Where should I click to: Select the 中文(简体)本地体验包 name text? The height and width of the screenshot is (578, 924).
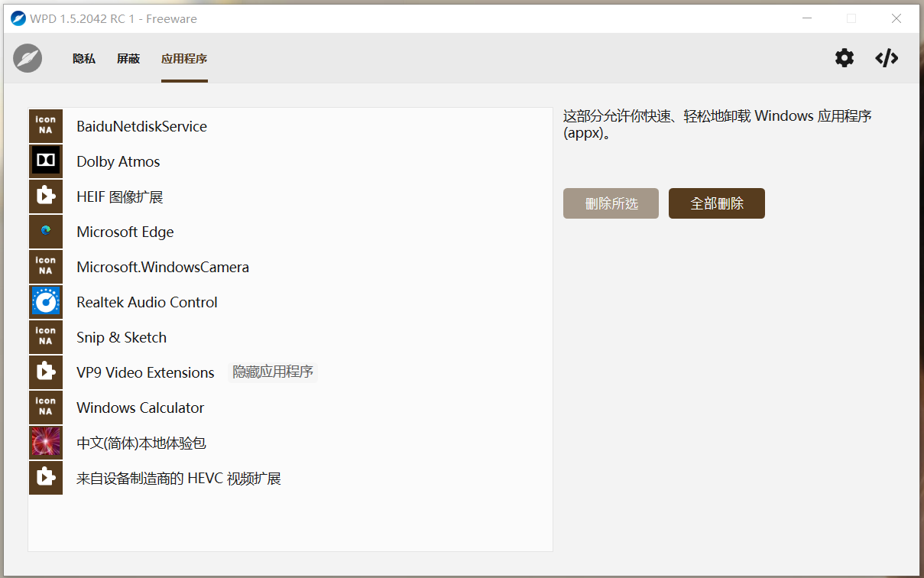pos(141,443)
